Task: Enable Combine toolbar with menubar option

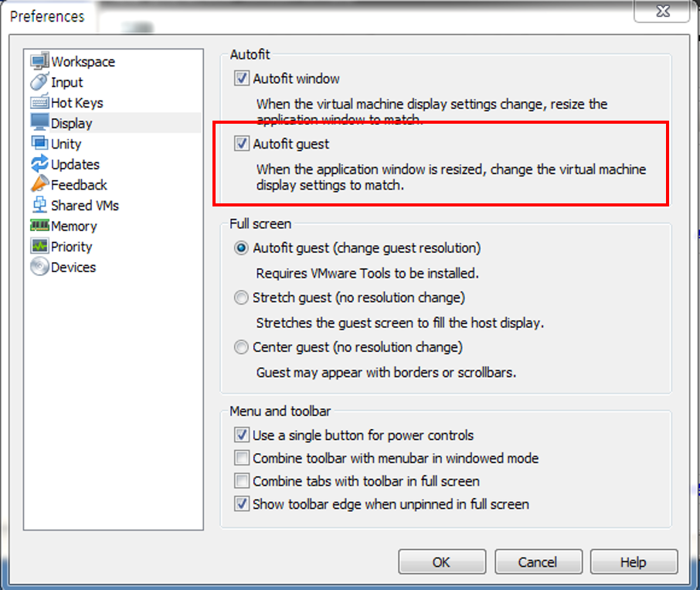Action: [x=242, y=457]
